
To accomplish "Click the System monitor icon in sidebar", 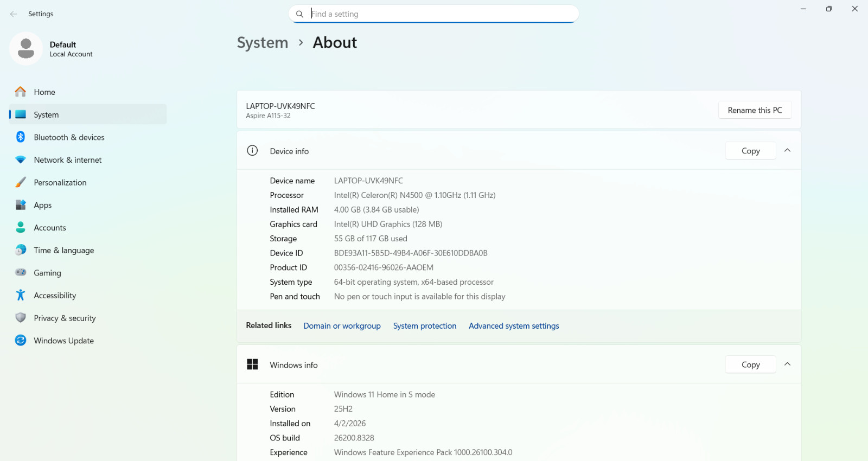I will click(21, 114).
